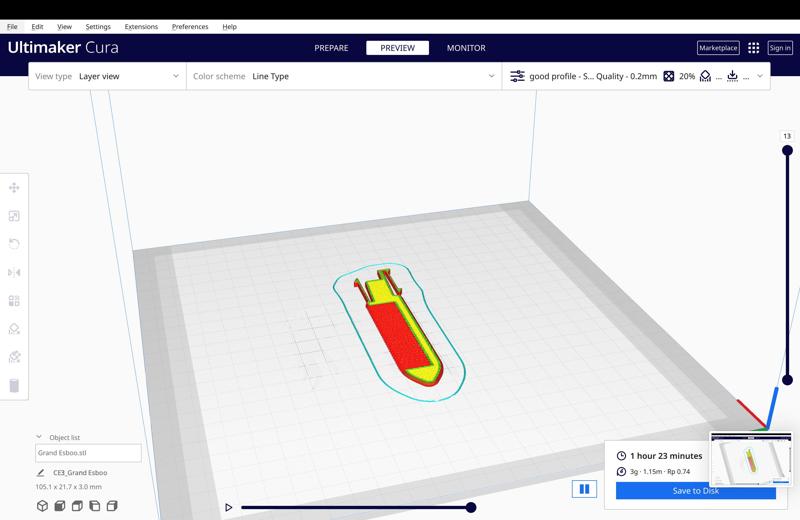Select the Scale tool icon
Viewport: 800px width, 520px height.
coord(14,216)
